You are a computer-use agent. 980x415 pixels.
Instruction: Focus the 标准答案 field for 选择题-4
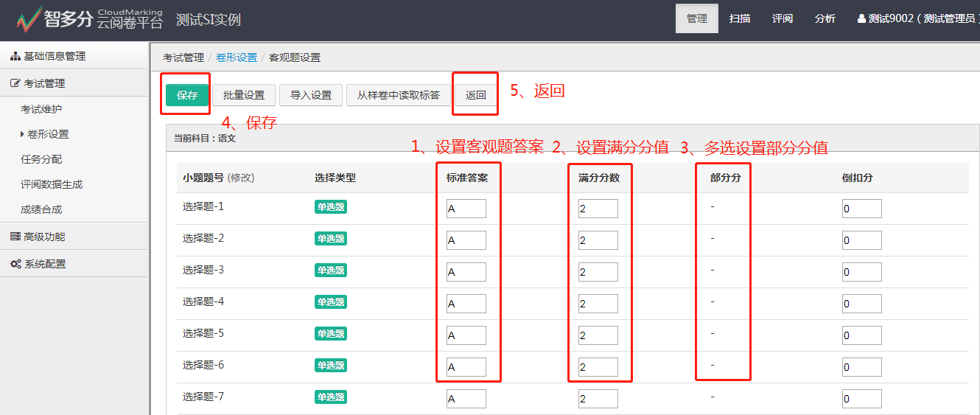click(x=466, y=304)
